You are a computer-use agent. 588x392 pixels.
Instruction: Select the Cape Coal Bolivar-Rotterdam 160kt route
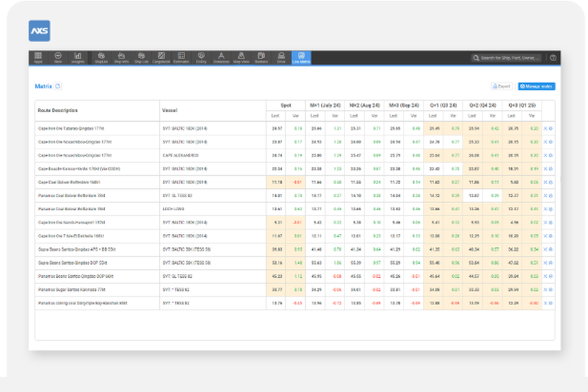click(69, 183)
